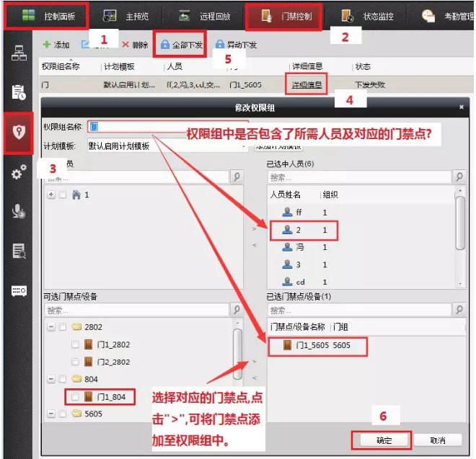Screen dimensions: 476x459
Task: Click the house icon of organization 1
Action: click(x=76, y=195)
